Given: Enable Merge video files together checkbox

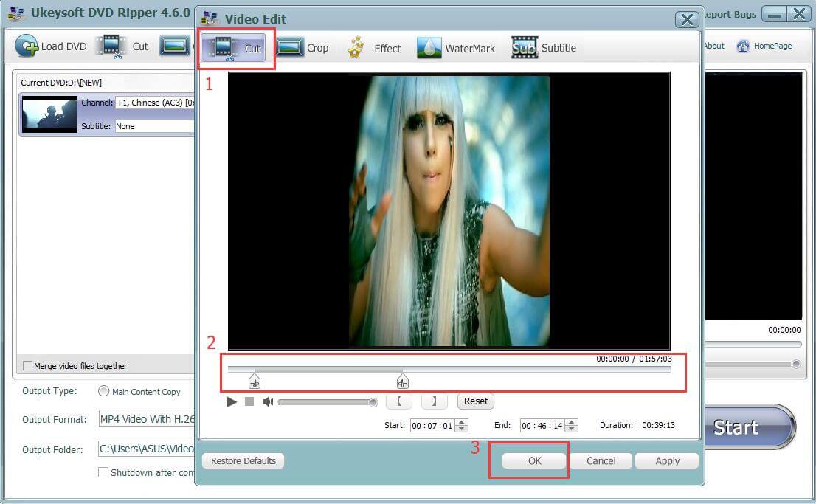Looking at the screenshot, I should coord(28,366).
